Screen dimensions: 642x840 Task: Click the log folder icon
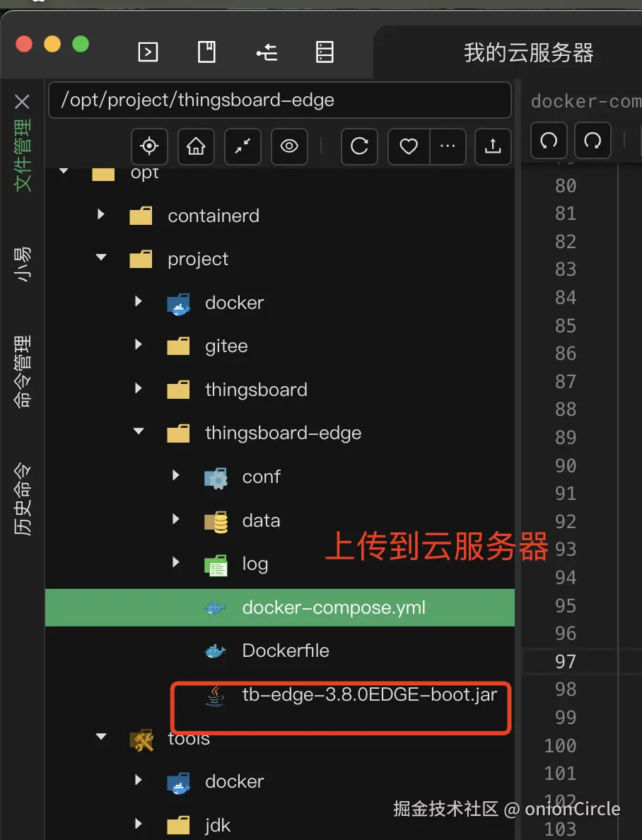click(x=216, y=565)
